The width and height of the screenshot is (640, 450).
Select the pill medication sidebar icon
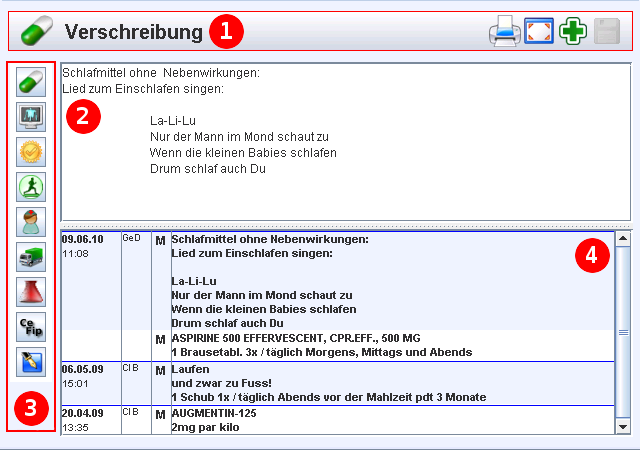31,82
